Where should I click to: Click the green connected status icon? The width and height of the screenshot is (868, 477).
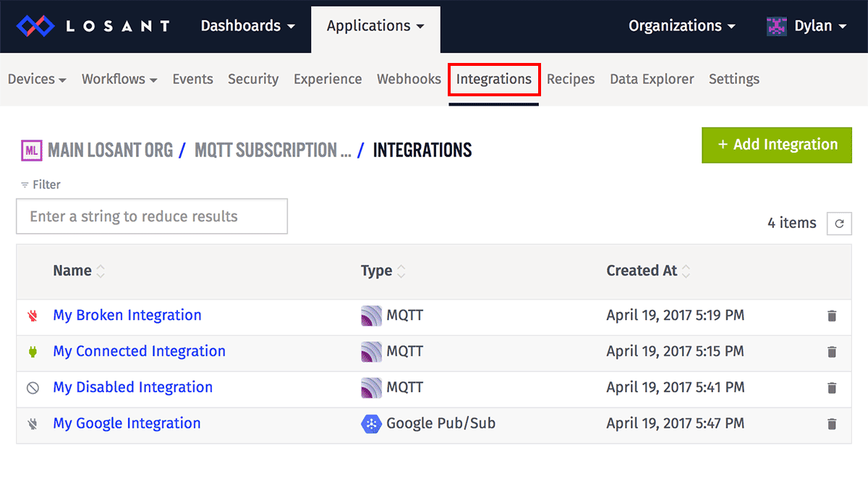coord(33,352)
